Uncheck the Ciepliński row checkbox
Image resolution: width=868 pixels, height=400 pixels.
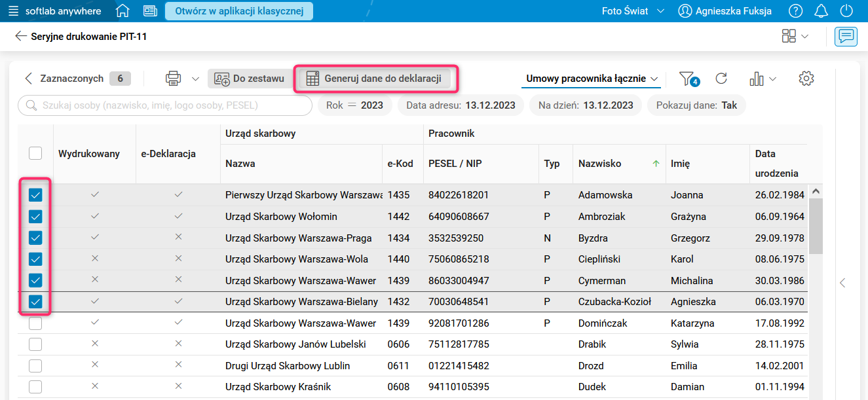pos(35,259)
